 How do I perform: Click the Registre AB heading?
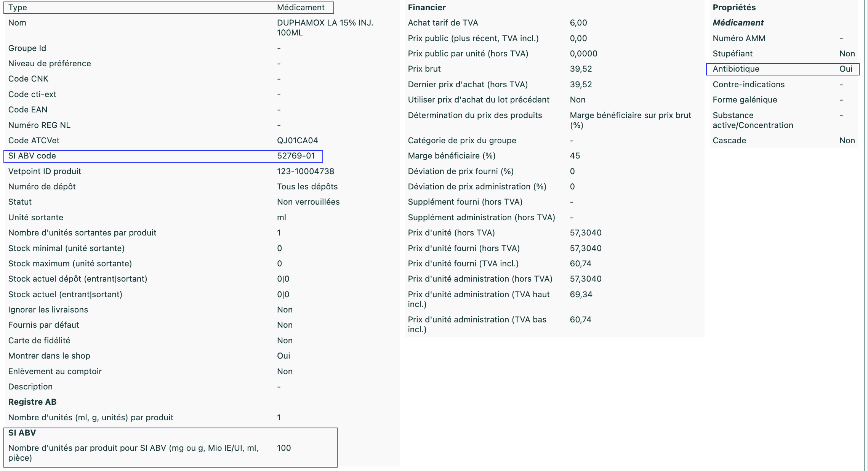pyautogui.click(x=32, y=402)
